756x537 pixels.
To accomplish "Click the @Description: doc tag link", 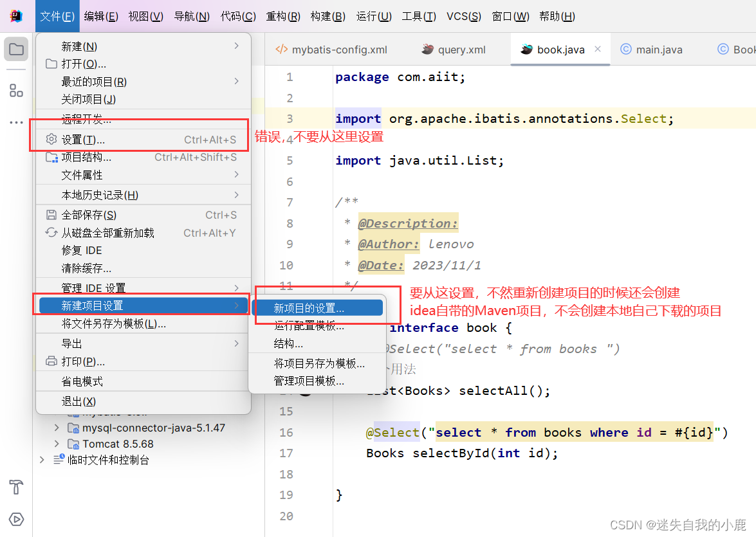I will 408,223.
